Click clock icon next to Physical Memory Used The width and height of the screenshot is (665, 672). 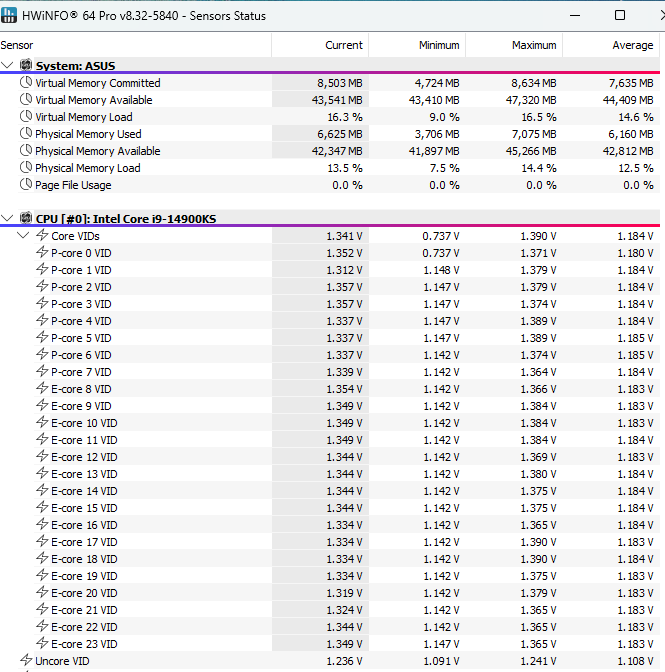(x=26, y=133)
